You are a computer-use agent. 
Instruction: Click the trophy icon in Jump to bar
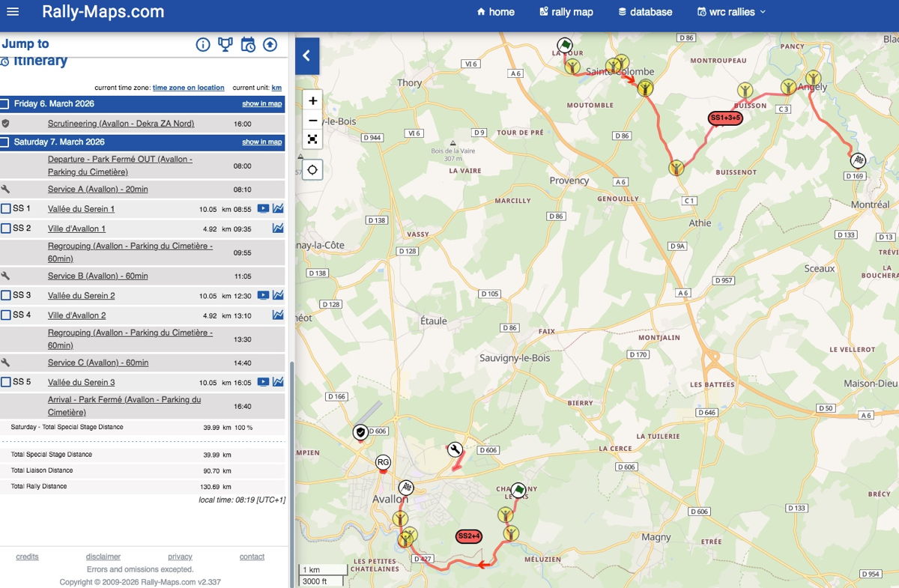tap(225, 45)
